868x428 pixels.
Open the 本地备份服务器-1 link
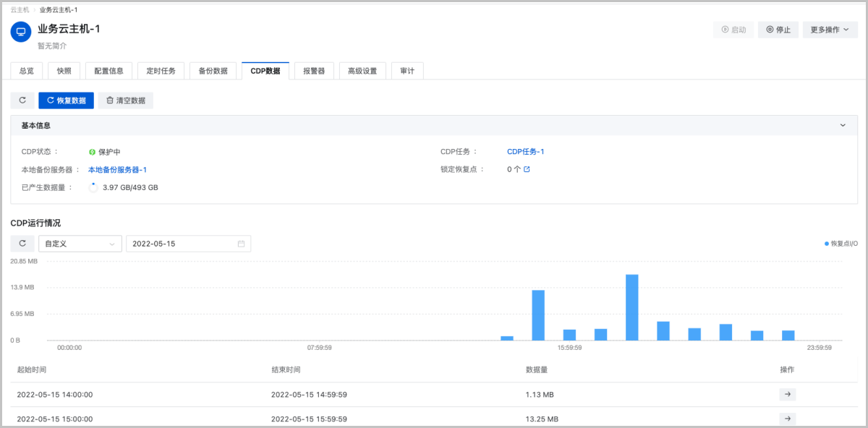click(x=117, y=168)
